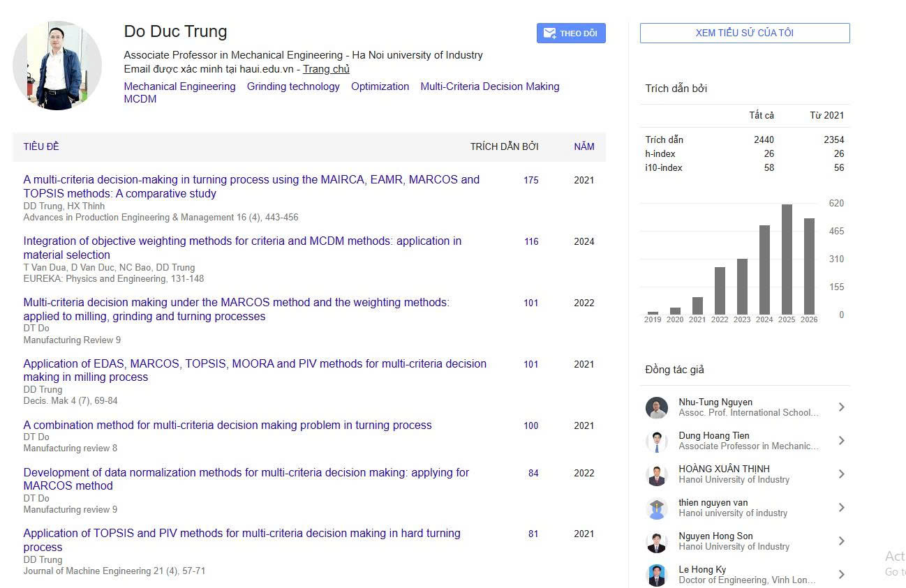Open the Trang chủ homepage link
Image resolution: width=906 pixels, height=588 pixels.
pyautogui.click(x=326, y=69)
